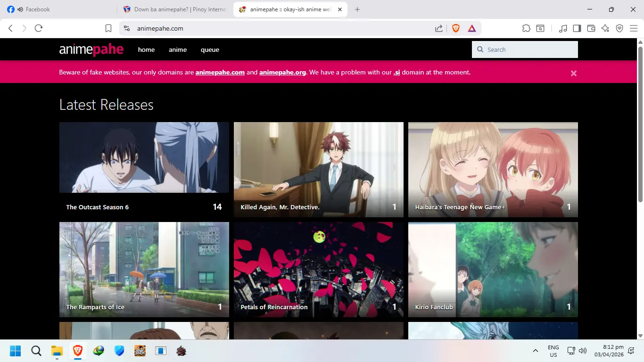Reload the animepahe page
Viewport: 644px width, 362px height.
(39, 28)
